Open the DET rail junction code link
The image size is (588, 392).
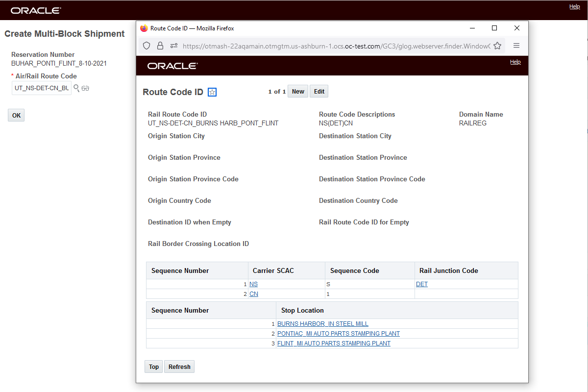click(x=422, y=284)
